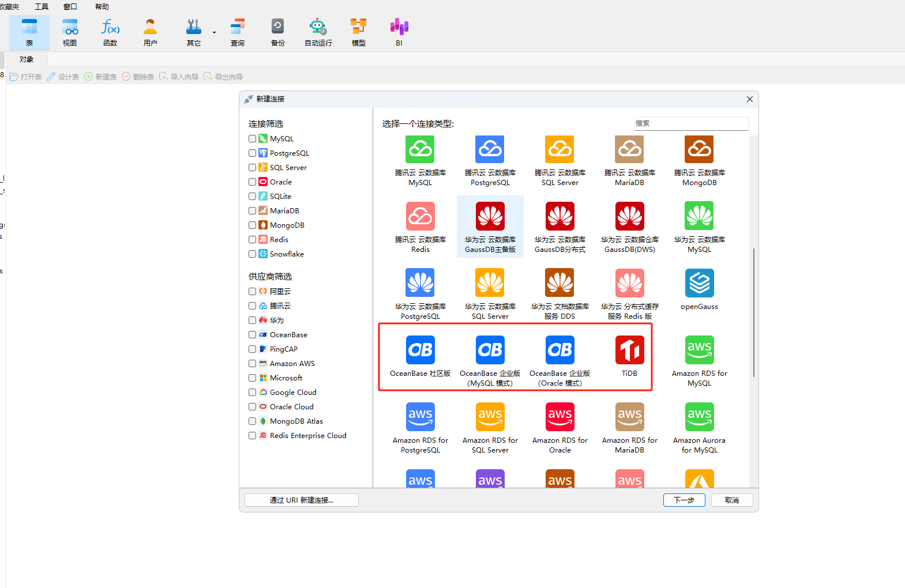The image size is (905, 588).
Task: Select 华为云 云数据库 MySQL connection type
Action: coord(700,227)
